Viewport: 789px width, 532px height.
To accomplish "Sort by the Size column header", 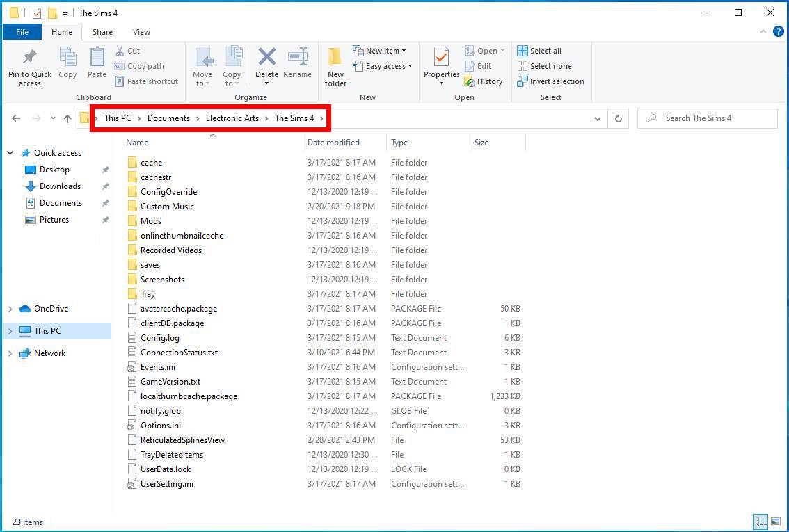I will pyautogui.click(x=497, y=143).
